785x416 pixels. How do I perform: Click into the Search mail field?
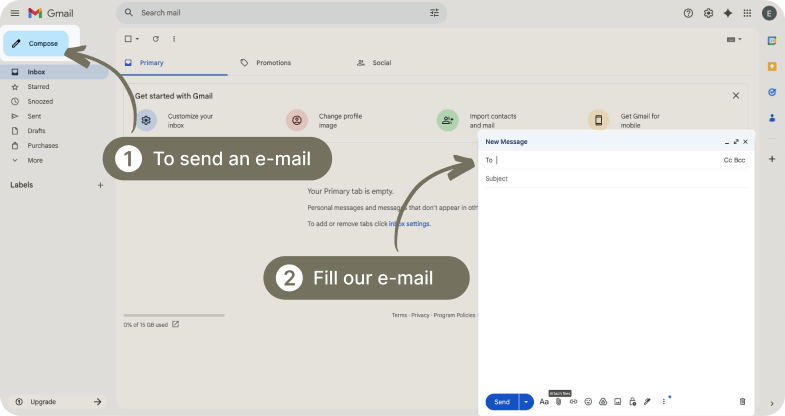pyautogui.click(x=280, y=13)
